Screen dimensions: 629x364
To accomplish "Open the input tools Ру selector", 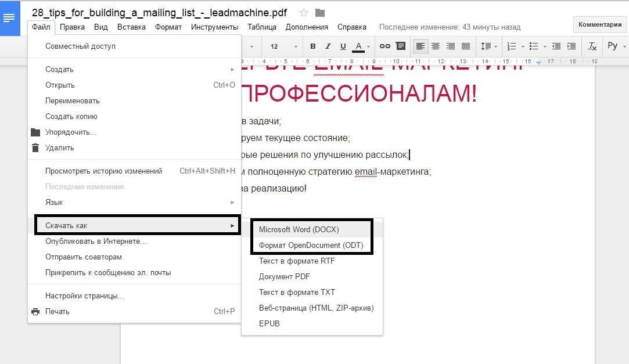I will (x=612, y=45).
